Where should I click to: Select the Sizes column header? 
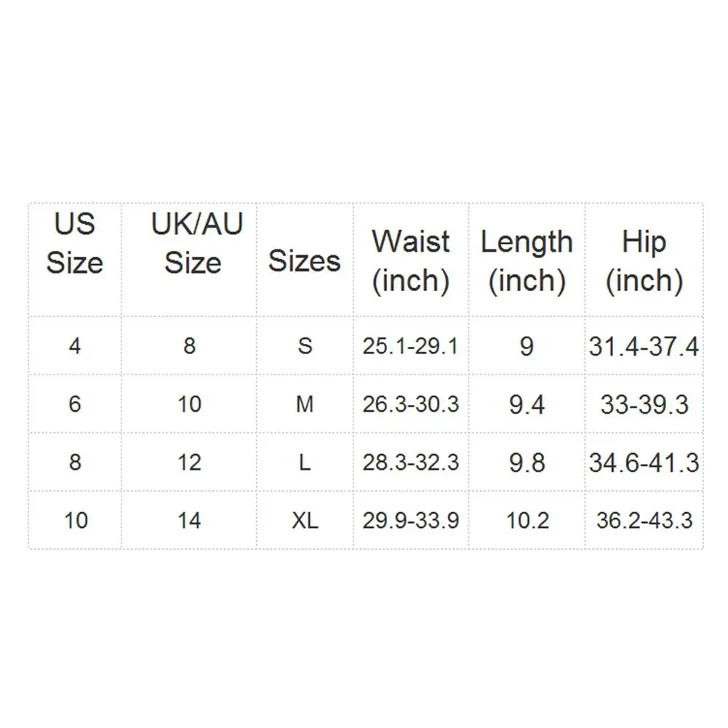click(305, 261)
